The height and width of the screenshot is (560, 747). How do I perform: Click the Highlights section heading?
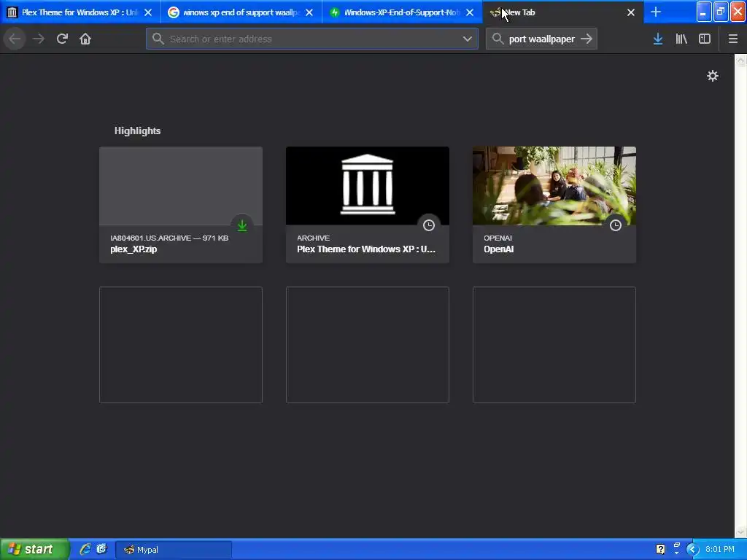pyautogui.click(x=137, y=131)
